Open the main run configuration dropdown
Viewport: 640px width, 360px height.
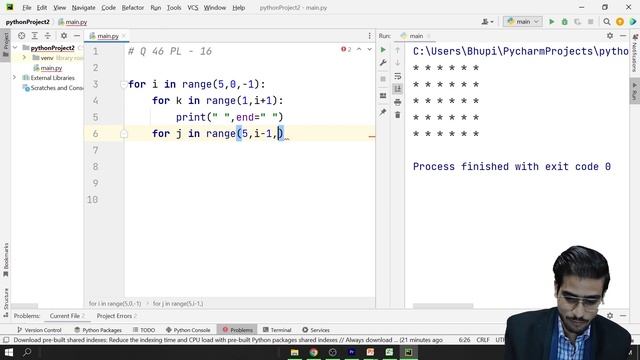[x=523, y=22]
